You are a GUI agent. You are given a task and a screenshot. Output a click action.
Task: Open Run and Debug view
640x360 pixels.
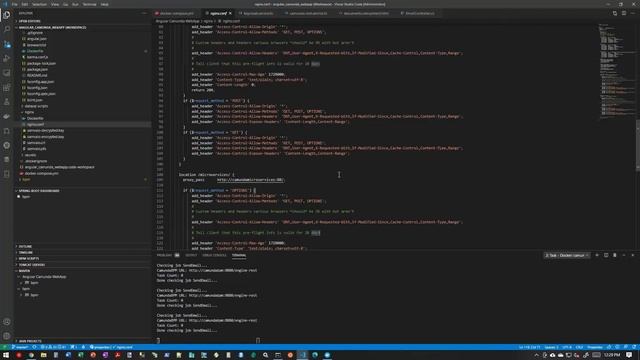click(7, 58)
